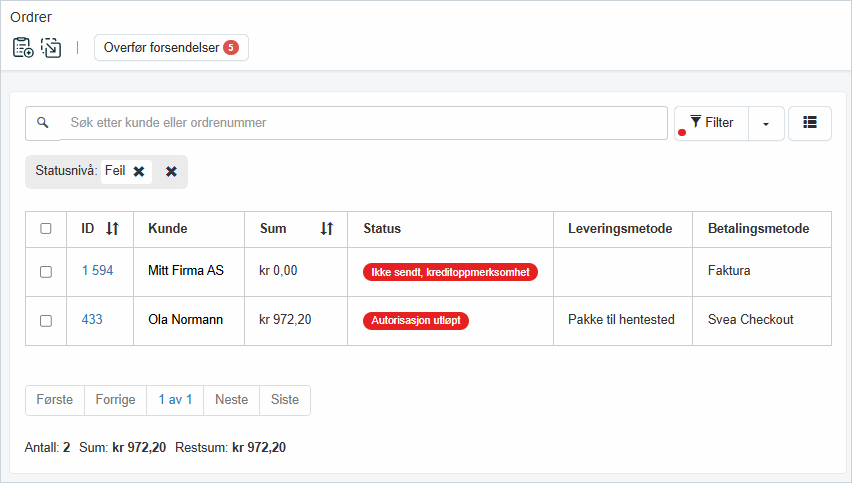
Task: Toggle the select all orders checkbox
Action: click(x=46, y=229)
